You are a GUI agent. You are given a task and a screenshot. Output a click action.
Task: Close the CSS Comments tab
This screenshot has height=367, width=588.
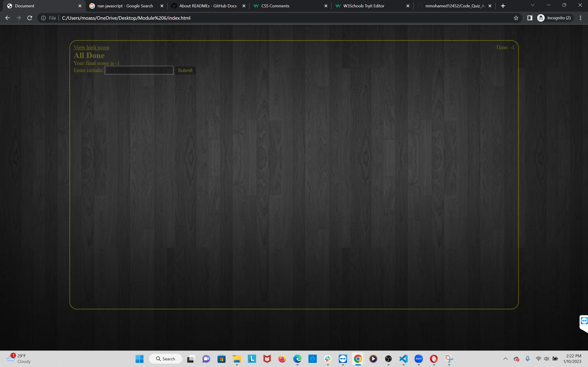coord(326,6)
